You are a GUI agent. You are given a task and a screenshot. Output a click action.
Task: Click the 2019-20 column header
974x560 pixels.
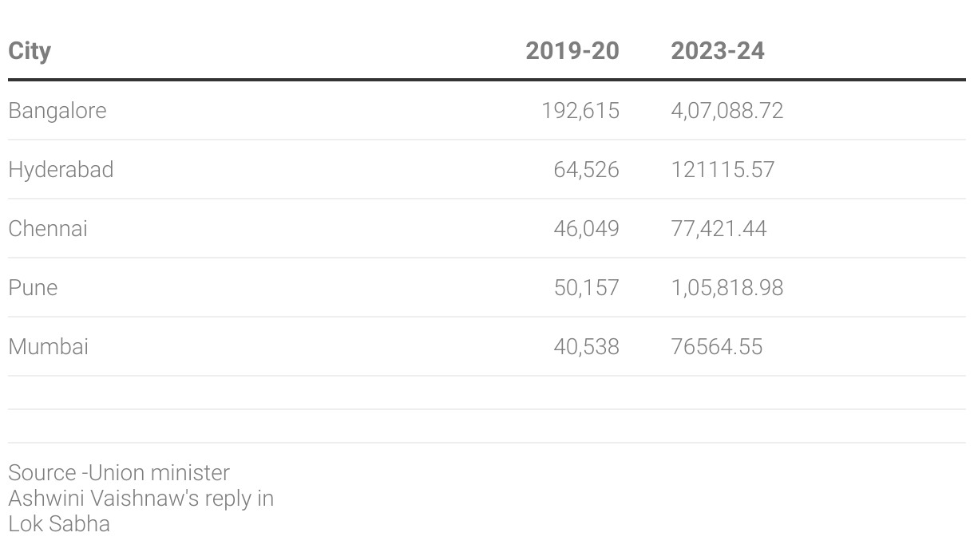point(572,51)
